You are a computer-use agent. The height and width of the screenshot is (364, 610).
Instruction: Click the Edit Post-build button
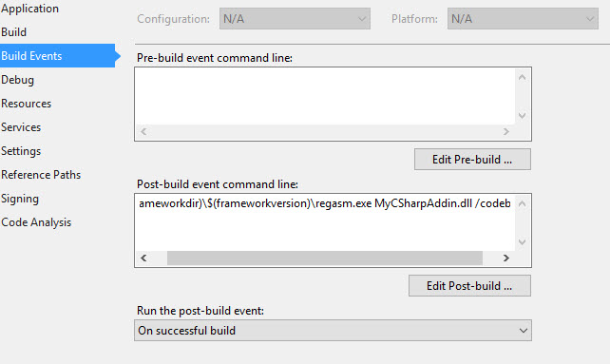469,286
